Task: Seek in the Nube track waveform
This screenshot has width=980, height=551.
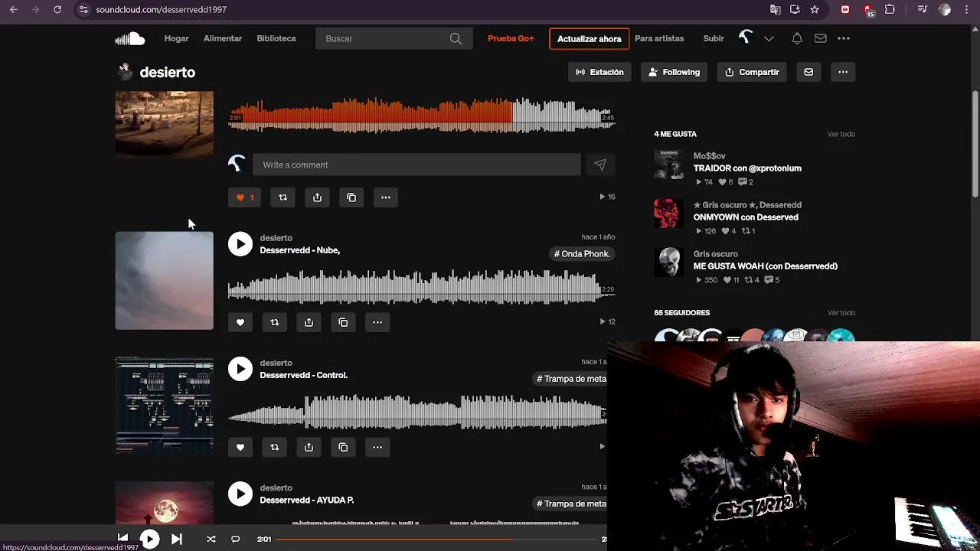Action: coord(421,287)
